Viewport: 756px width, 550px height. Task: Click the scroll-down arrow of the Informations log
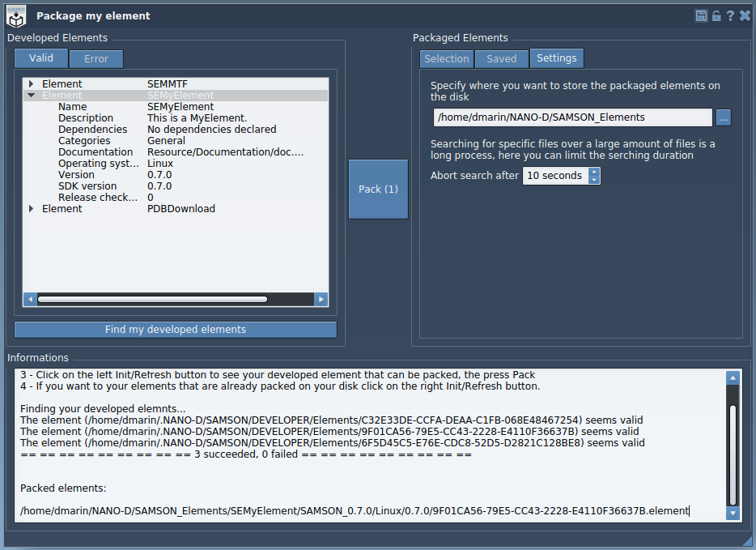(x=733, y=514)
